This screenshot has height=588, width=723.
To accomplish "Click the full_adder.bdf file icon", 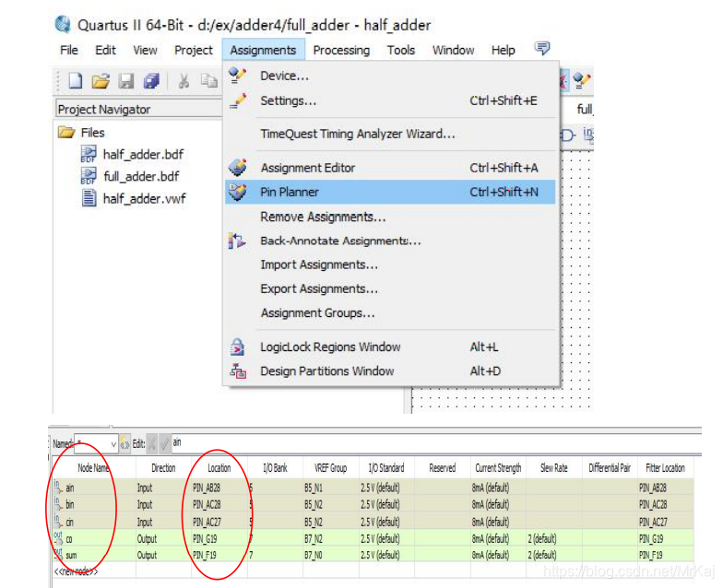I will click(89, 176).
